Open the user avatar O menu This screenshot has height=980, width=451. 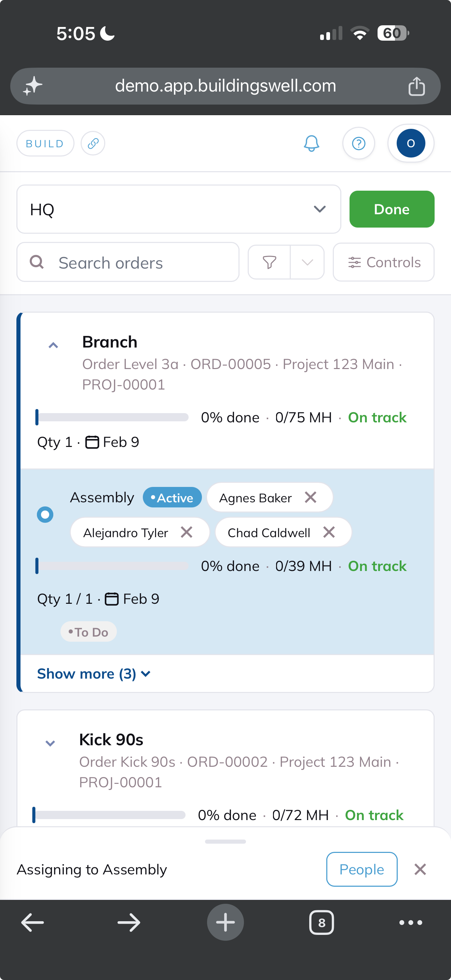coord(411,144)
